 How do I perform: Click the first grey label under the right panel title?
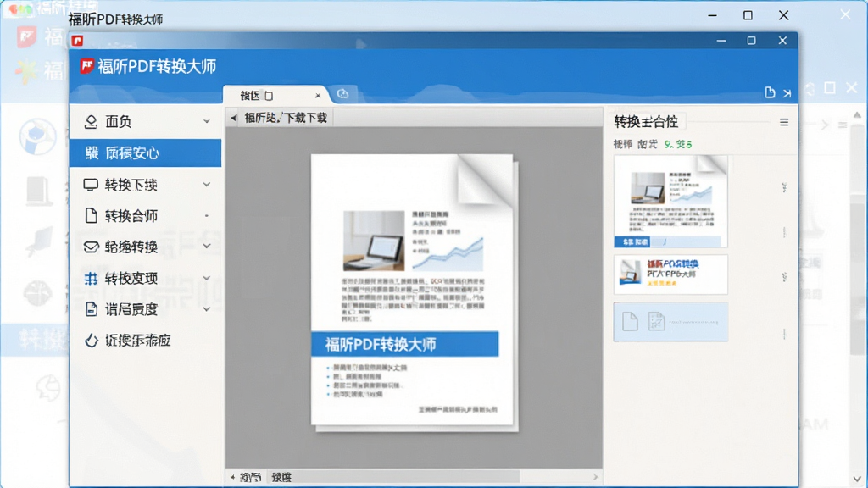pyautogui.click(x=622, y=144)
